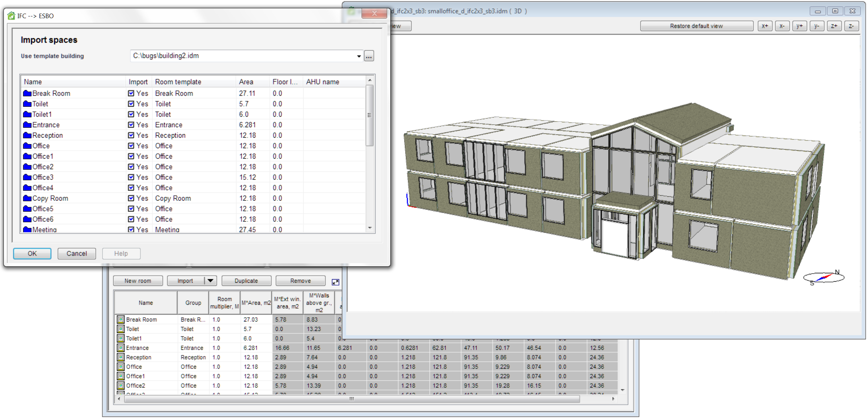This screenshot has height=420, width=868.
Task: Click the Copy Room folder icon in list
Action: [x=27, y=198]
